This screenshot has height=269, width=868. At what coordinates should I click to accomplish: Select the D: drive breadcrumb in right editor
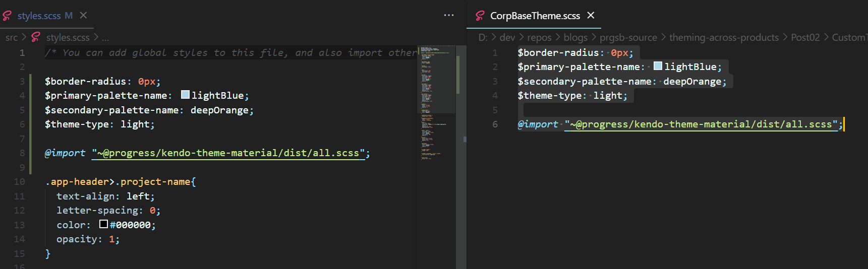click(x=483, y=38)
